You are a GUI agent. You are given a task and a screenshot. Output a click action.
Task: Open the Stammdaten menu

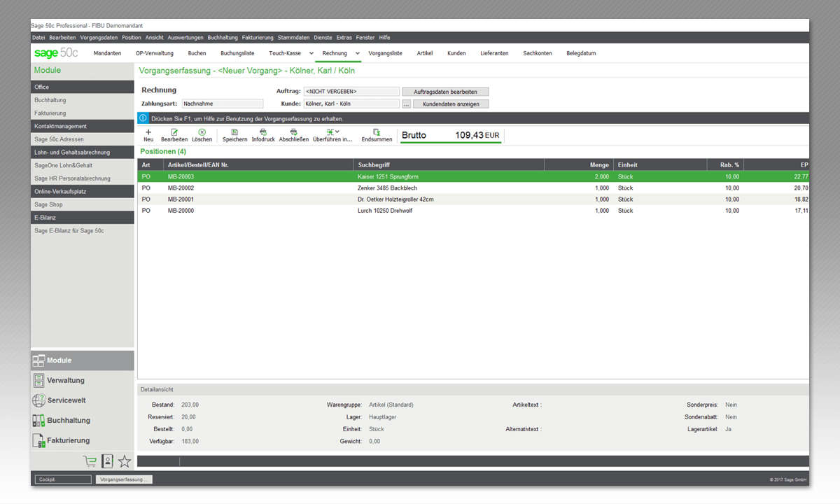293,37
